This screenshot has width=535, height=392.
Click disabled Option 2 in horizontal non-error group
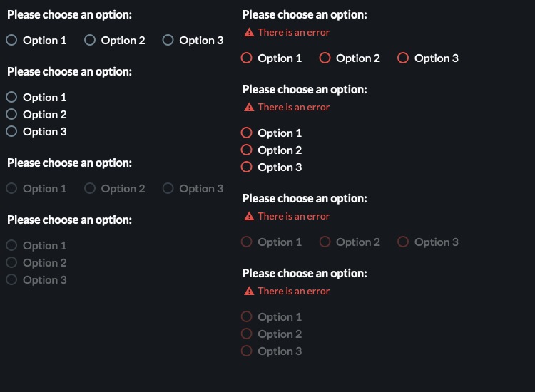click(90, 189)
